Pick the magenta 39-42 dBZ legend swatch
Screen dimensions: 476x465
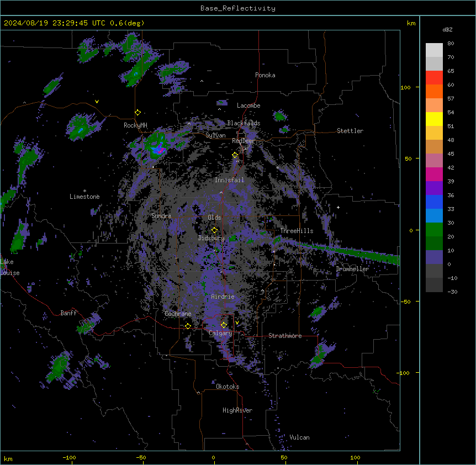tap(434, 174)
